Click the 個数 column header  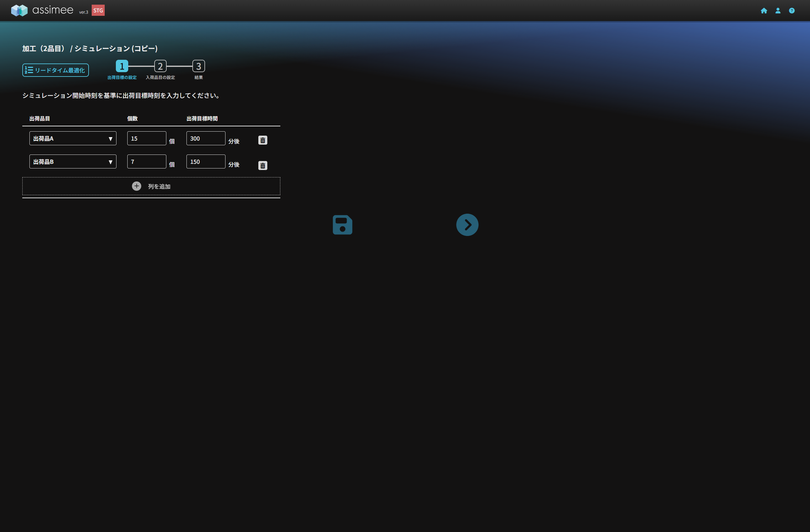pyautogui.click(x=132, y=118)
